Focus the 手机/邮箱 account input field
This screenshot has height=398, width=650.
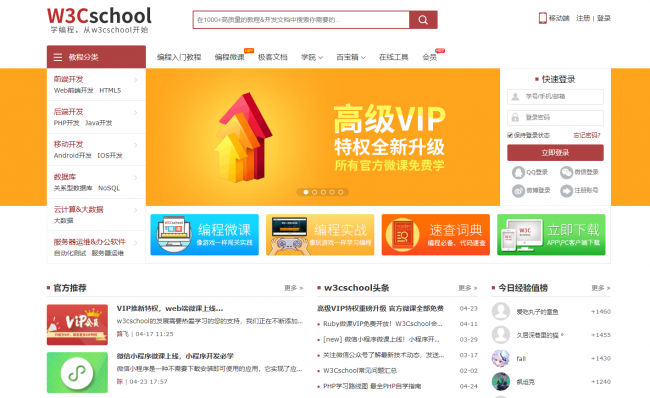click(x=555, y=97)
